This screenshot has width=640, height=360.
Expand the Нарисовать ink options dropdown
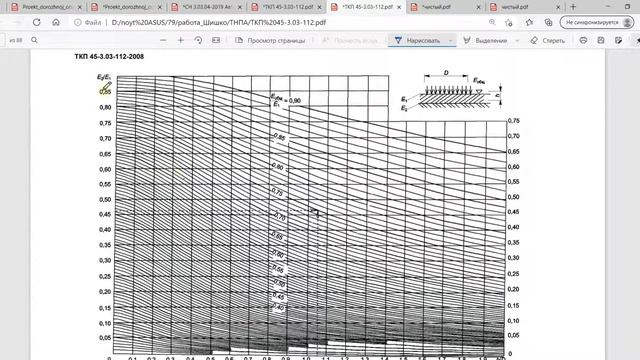click(451, 40)
